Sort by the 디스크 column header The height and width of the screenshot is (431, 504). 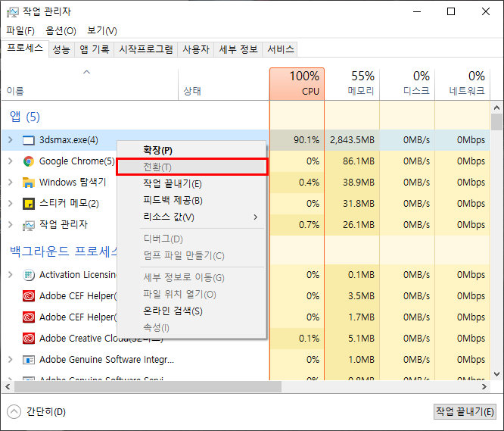click(407, 84)
